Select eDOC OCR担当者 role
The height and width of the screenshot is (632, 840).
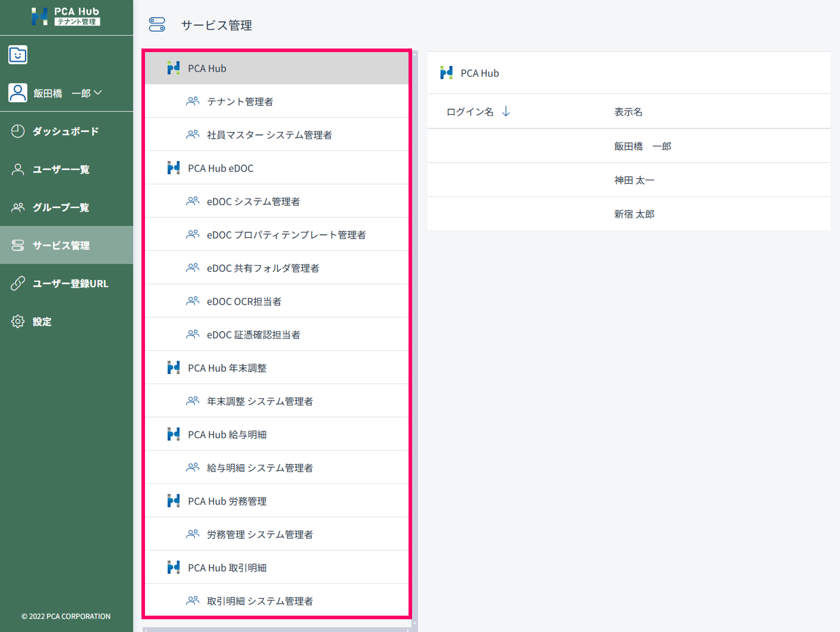point(244,302)
